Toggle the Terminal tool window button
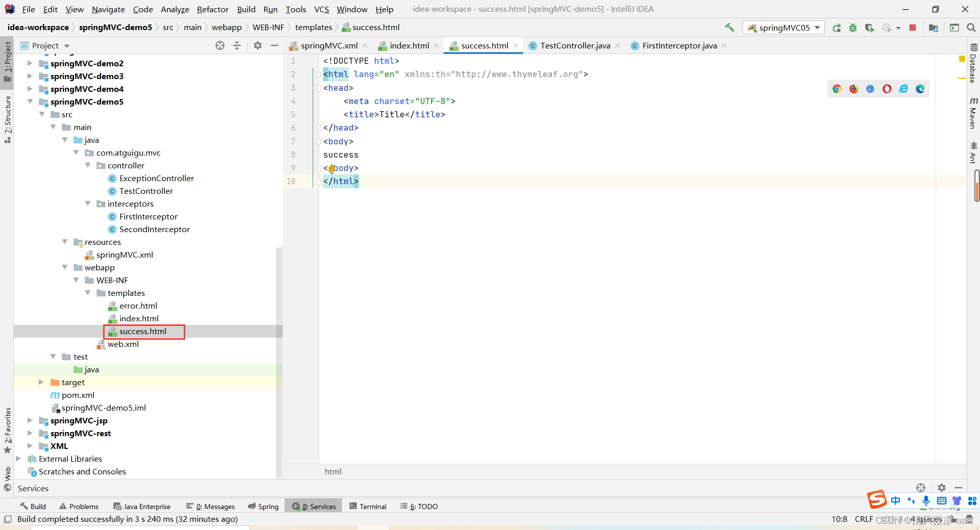 [x=368, y=507]
